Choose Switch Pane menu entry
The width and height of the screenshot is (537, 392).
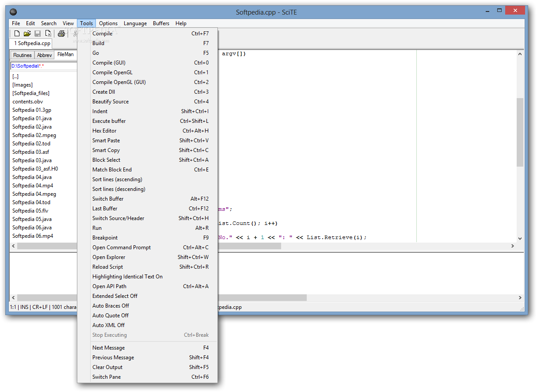[148, 377]
